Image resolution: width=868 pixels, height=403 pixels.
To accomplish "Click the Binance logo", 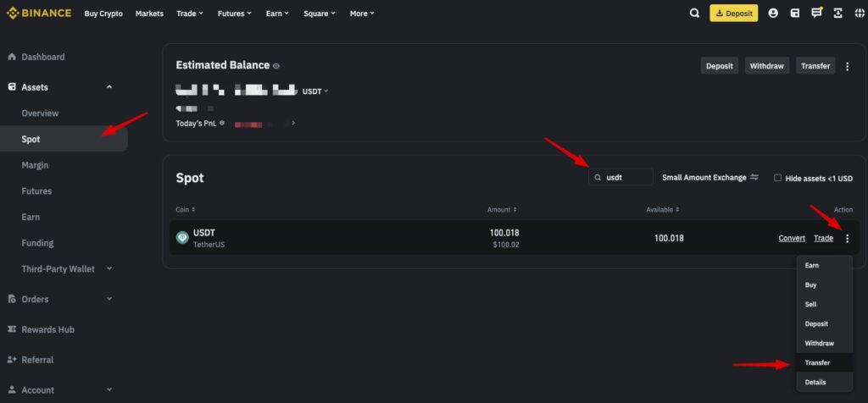I will click(39, 14).
